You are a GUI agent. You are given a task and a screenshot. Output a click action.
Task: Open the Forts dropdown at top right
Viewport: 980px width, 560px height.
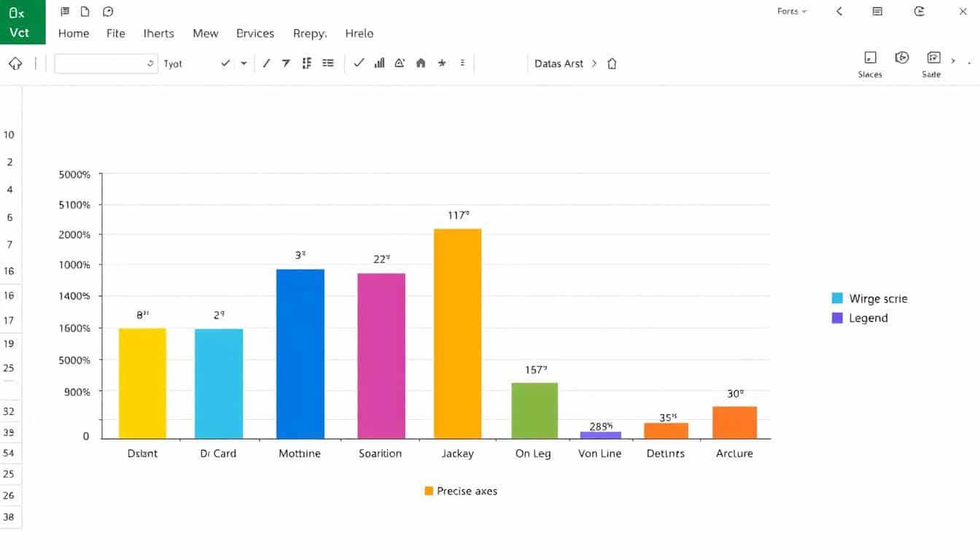(790, 11)
